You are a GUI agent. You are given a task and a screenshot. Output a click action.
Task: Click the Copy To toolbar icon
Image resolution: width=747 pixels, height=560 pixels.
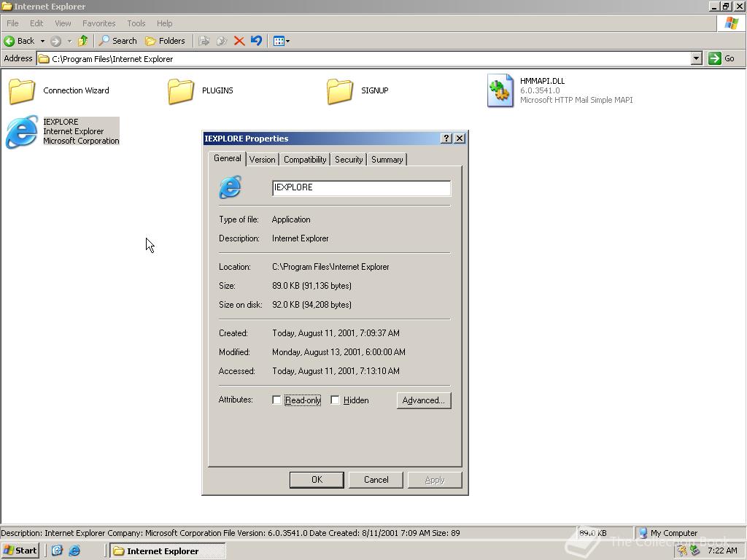point(222,41)
